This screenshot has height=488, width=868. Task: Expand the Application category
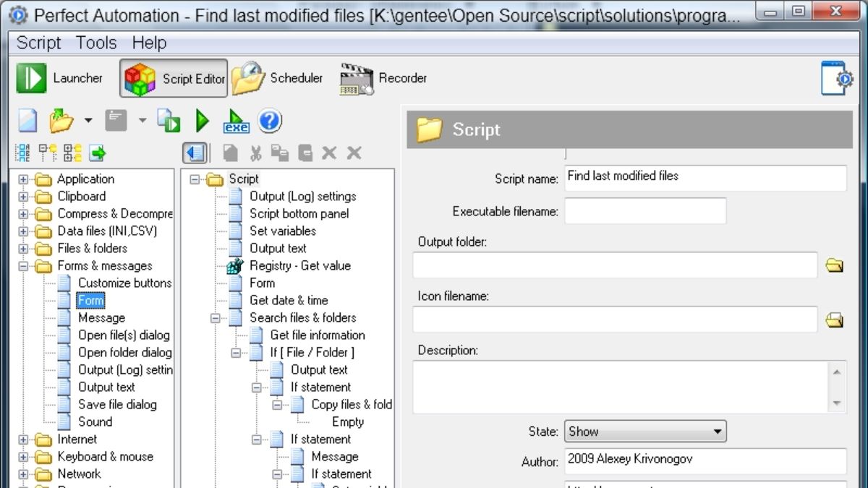pos(24,179)
